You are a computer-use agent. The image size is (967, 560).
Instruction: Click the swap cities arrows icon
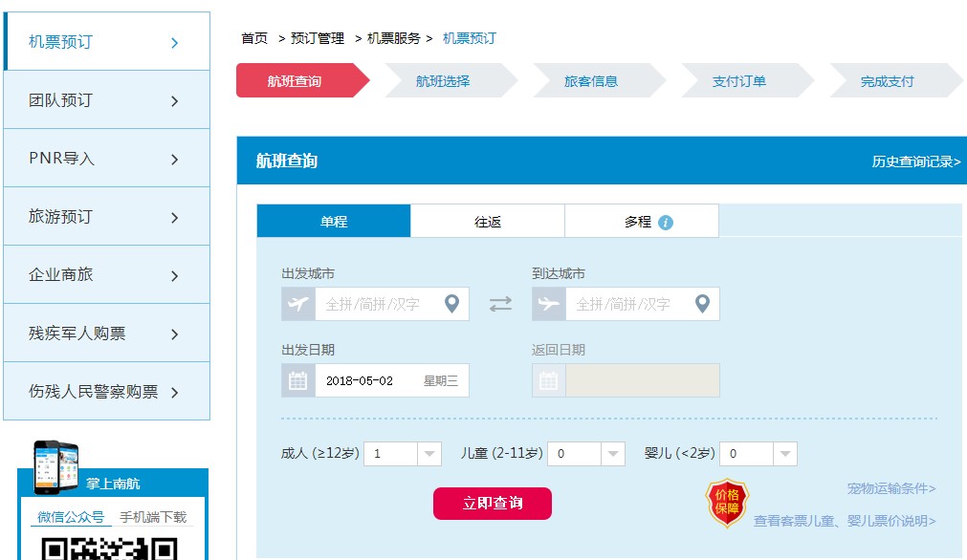click(500, 304)
